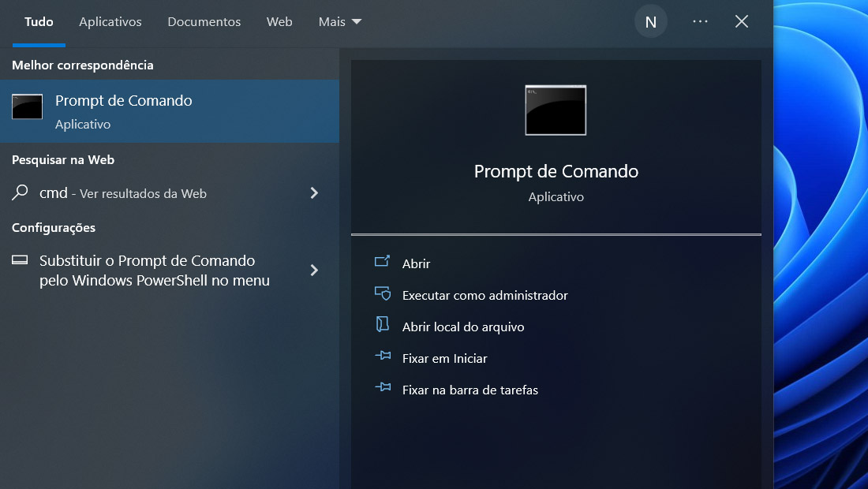Click the pin icon beside Fixar na barra de tarefas

[383, 387]
